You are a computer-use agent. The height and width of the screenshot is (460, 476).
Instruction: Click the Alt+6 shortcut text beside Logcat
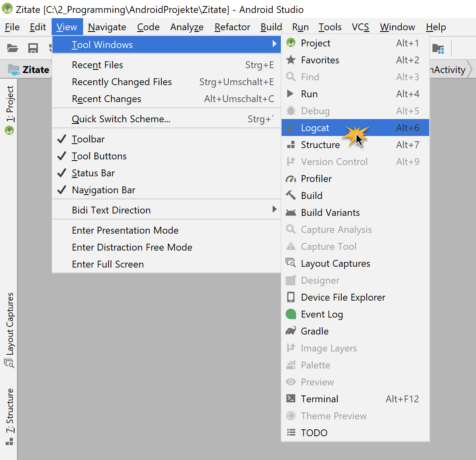[x=407, y=128]
